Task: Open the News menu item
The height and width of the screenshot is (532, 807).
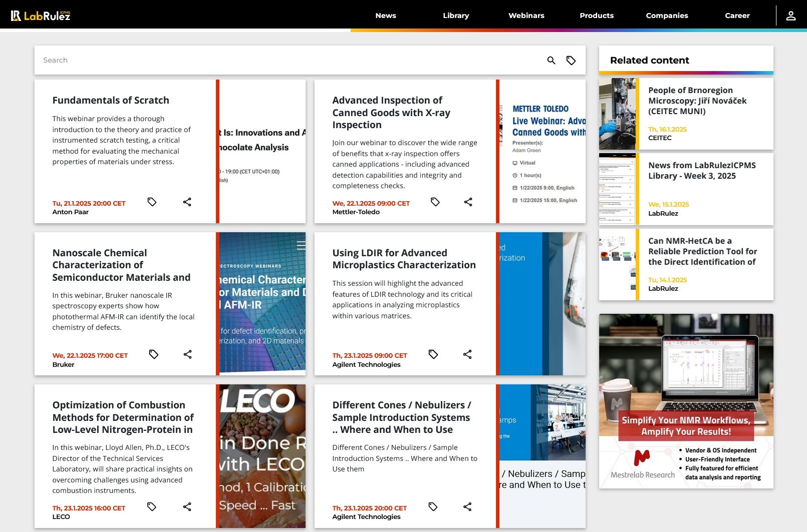Action: coord(386,16)
